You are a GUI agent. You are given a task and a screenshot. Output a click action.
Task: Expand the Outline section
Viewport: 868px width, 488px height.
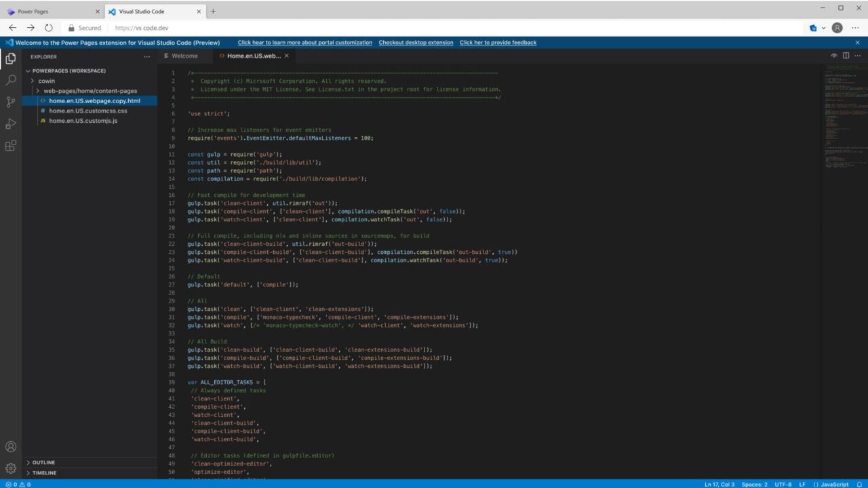click(43, 462)
